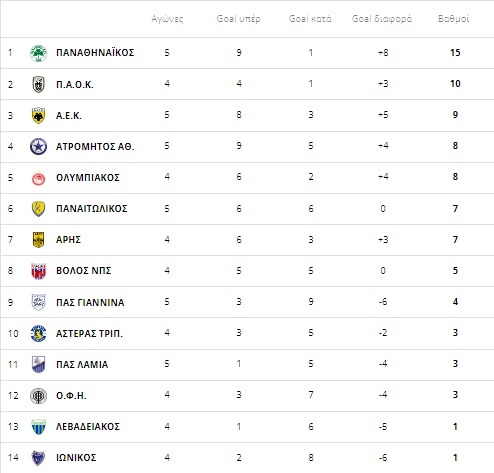The image size is (494, 473).
Task: Open the ΠΑΣ ΛΑΜΙΑ team name link
Action: coord(82,364)
